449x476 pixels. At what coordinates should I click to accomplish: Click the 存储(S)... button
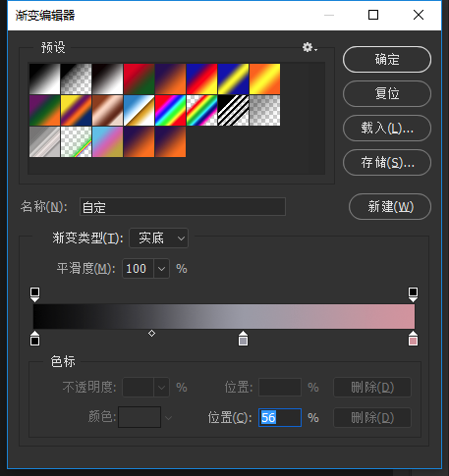(387, 162)
